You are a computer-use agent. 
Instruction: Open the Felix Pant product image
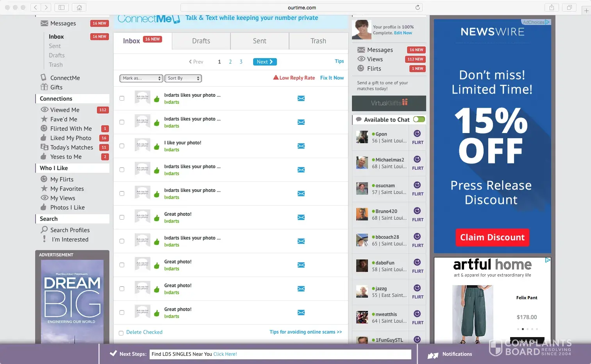pyautogui.click(x=473, y=314)
